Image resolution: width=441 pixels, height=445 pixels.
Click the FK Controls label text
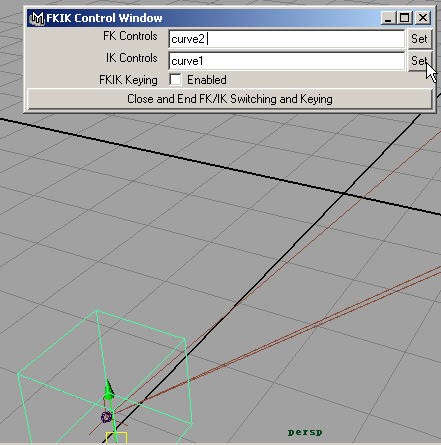click(130, 36)
